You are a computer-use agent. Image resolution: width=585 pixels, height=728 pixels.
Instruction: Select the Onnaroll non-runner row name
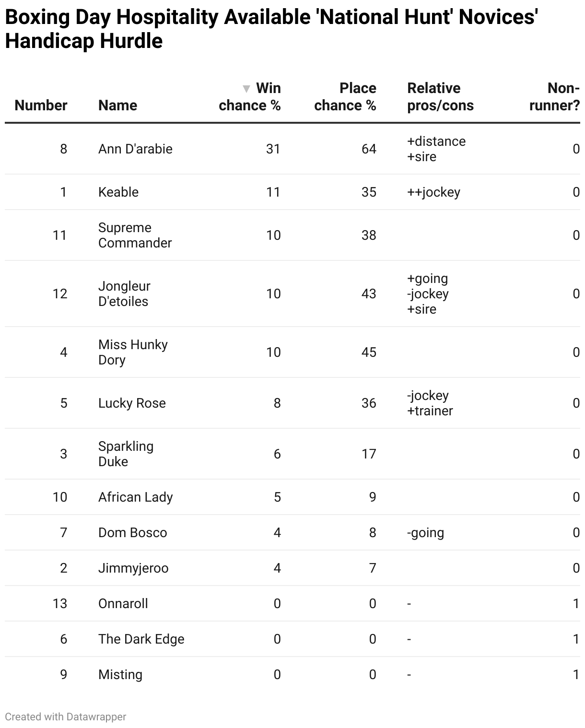(x=123, y=604)
